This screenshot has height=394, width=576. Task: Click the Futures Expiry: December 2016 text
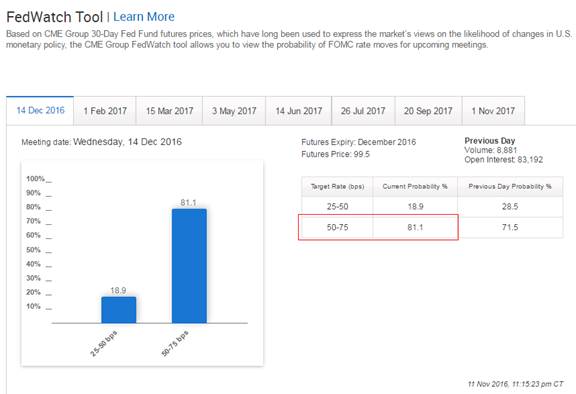(359, 142)
